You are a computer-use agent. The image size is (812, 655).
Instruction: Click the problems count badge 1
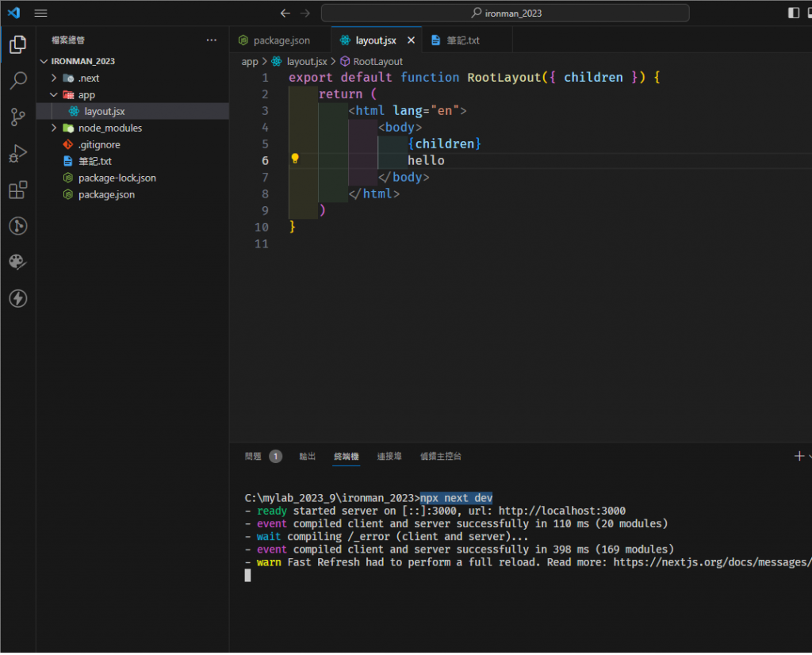pos(275,458)
